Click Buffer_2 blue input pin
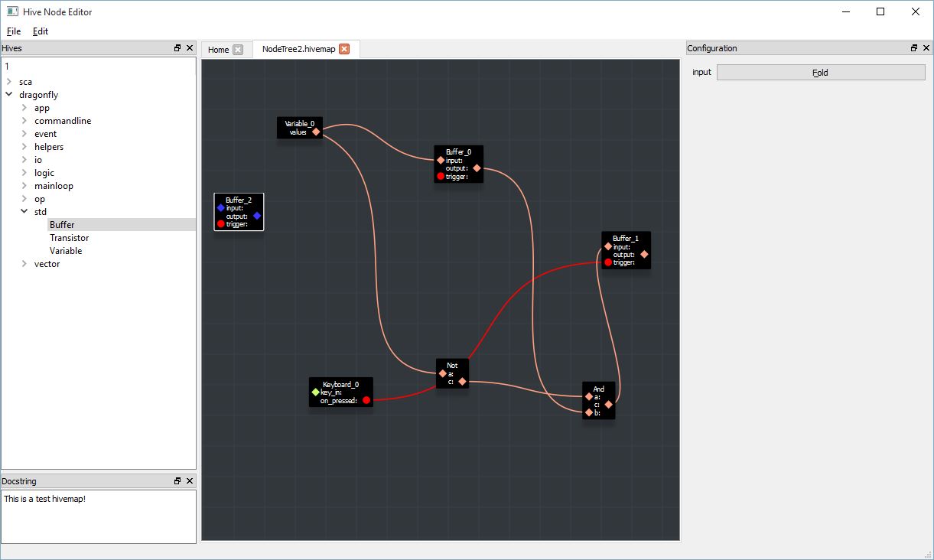This screenshot has width=934, height=560. pyautogui.click(x=221, y=208)
